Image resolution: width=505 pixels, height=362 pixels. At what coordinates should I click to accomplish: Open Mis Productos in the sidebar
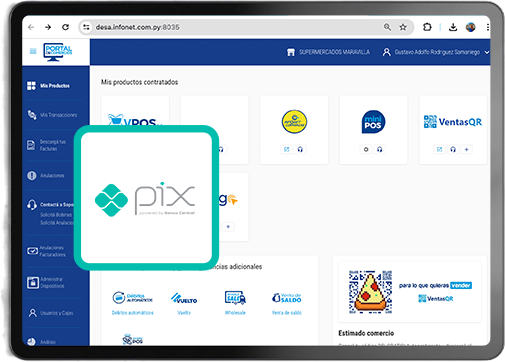click(49, 86)
